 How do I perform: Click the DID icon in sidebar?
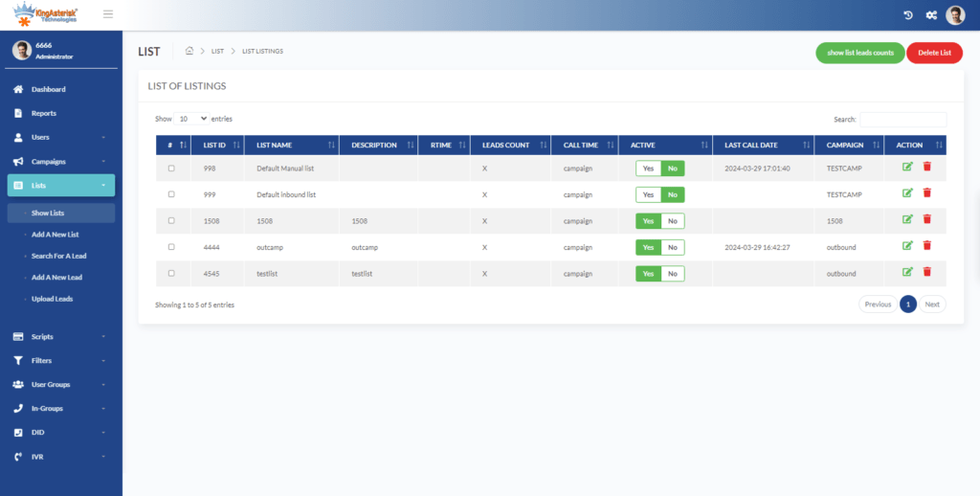[x=18, y=432]
